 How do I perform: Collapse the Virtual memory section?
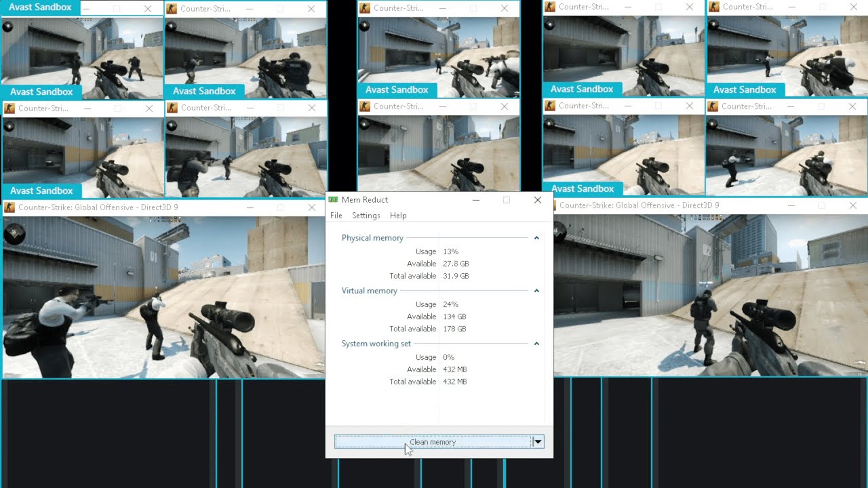[536, 291]
